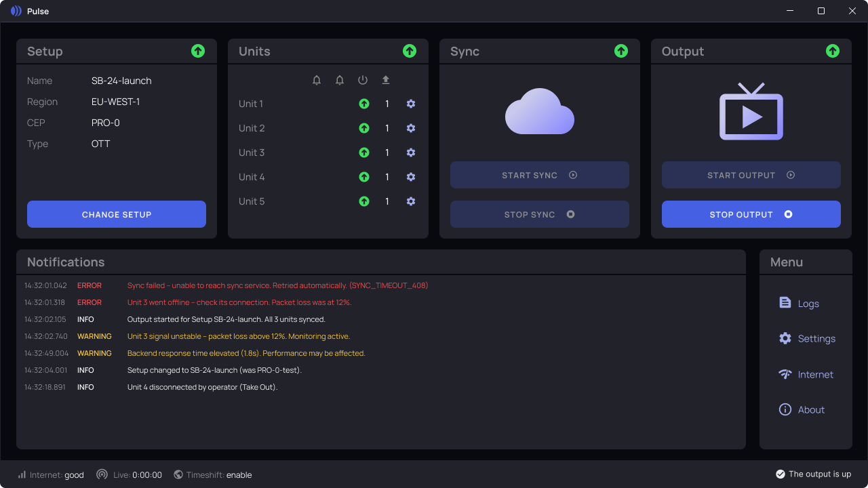Click the timestamp 14:32:01.042
This screenshot has width=868, height=488.
[x=45, y=285]
